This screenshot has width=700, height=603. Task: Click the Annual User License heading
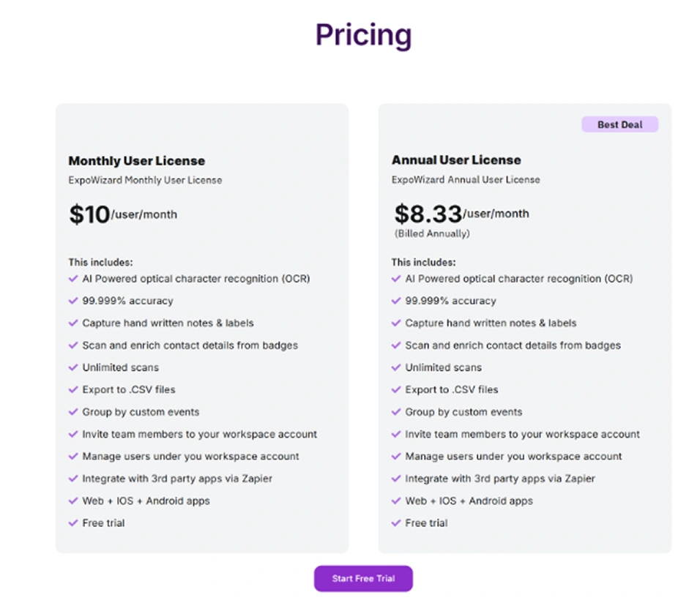pos(456,160)
